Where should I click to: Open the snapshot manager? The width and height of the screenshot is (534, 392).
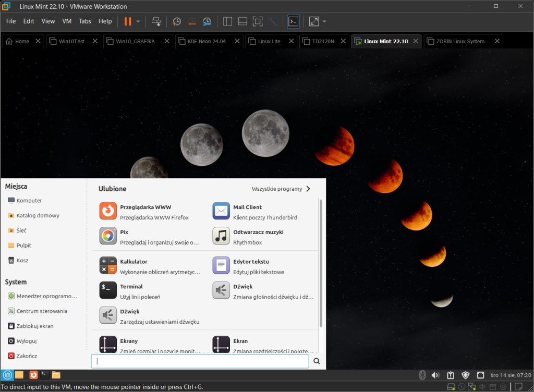(x=207, y=21)
